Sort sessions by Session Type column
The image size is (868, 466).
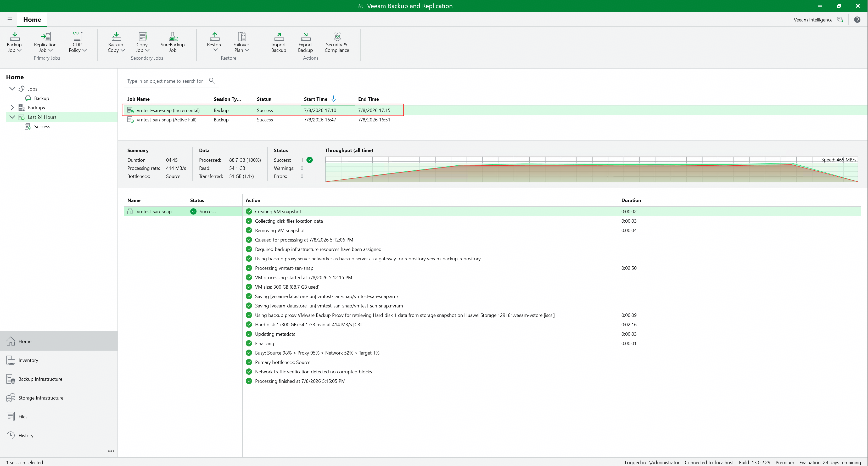point(227,99)
